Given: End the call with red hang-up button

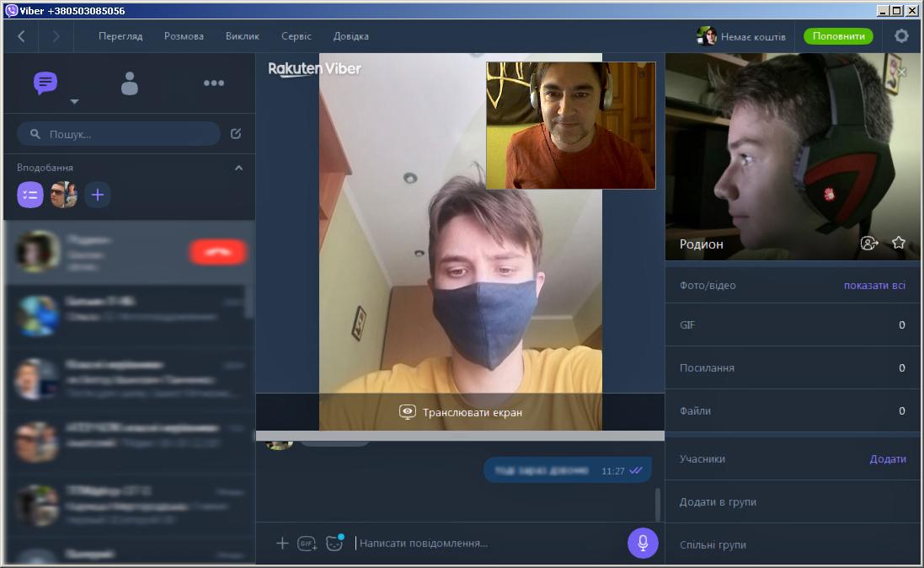Looking at the screenshot, I should [217, 252].
